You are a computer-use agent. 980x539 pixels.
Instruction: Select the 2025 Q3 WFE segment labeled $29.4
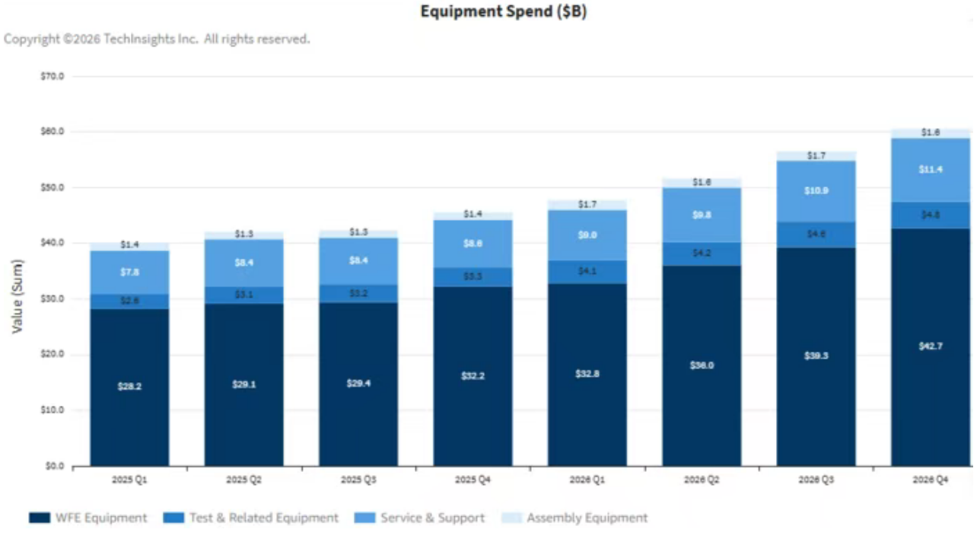tap(358, 384)
